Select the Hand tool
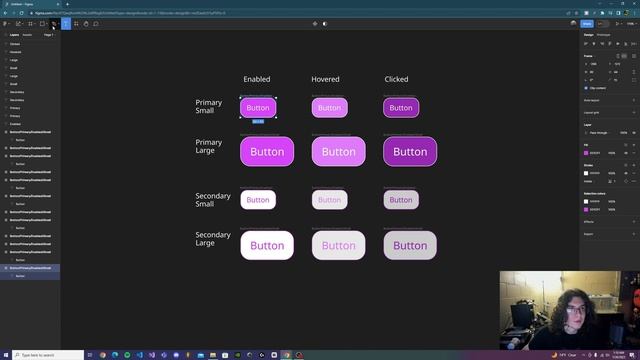Screen dimensions: 640x360 coord(86,24)
